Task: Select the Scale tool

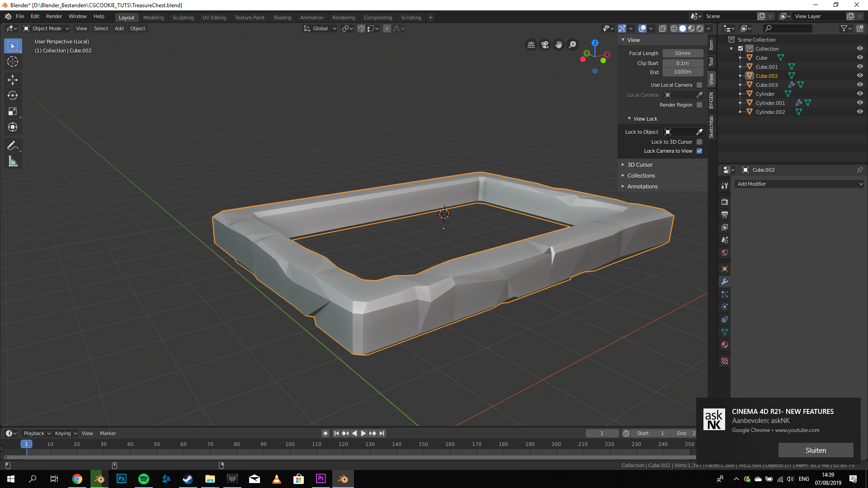Action: 13,111
